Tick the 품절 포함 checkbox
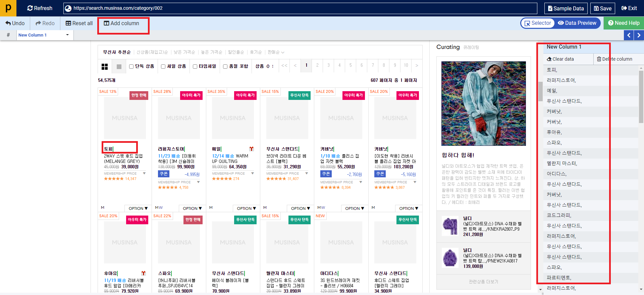 click(x=225, y=66)
